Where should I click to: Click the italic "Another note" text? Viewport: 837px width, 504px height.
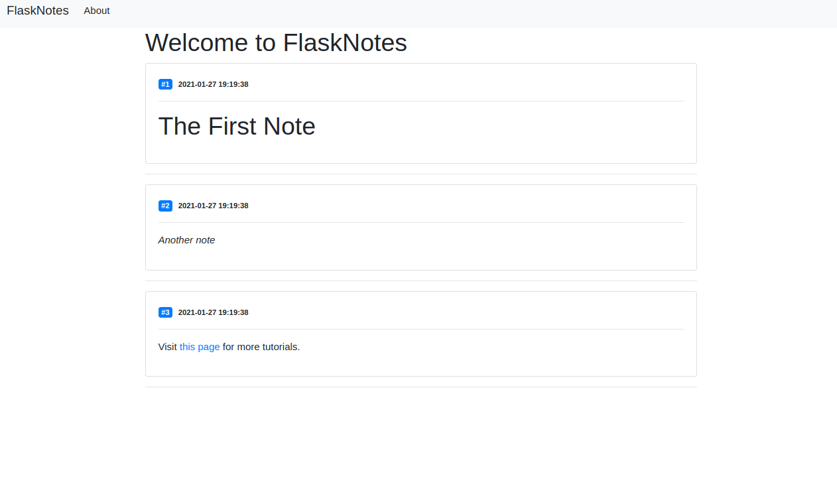click(186, 240)
